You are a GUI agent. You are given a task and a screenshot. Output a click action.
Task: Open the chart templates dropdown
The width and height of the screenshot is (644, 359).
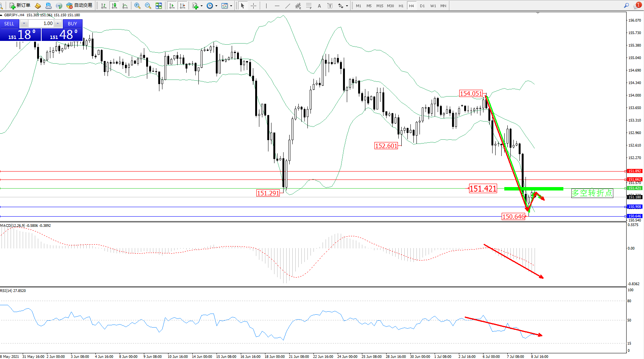point(231,6)
